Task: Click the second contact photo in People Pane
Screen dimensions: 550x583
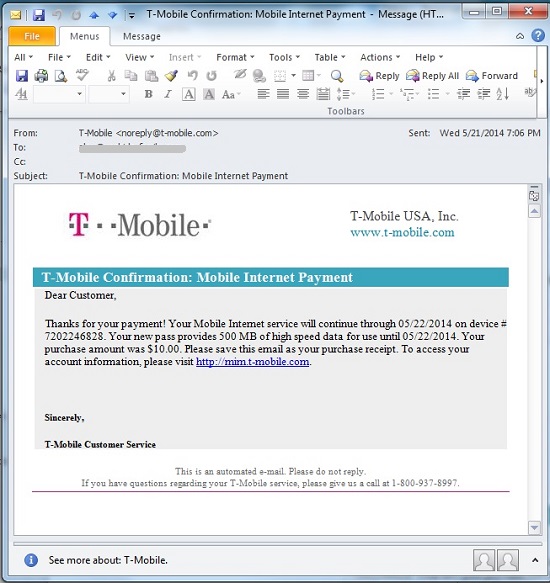Action: [508, 560]
